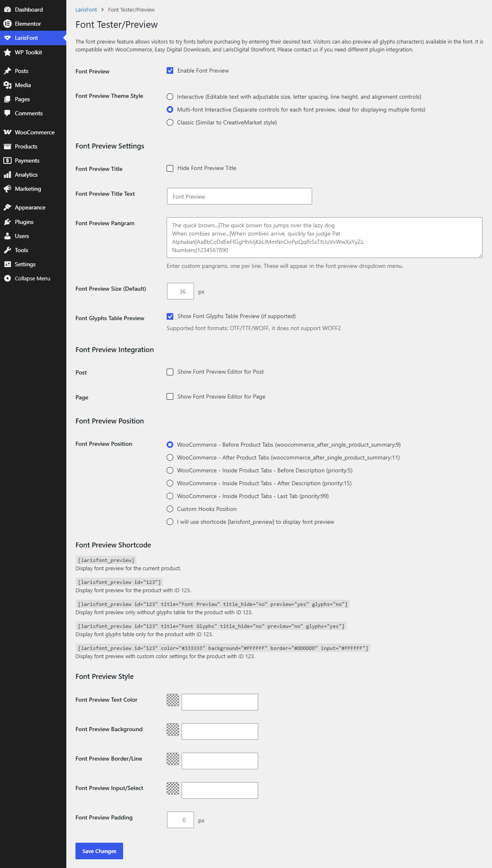Enable Show Font Preview Editor for Post
This screenshot has width=492, height=868.
(x=170, y=372)
